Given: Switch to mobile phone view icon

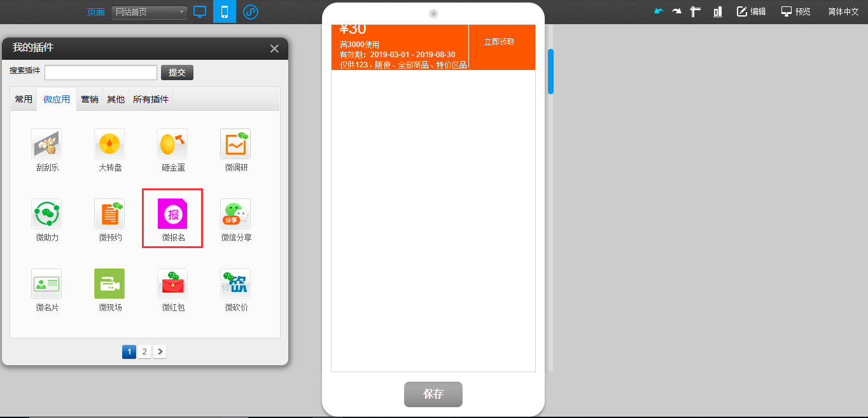Looking at the screenshot, I should click(225, 11).
